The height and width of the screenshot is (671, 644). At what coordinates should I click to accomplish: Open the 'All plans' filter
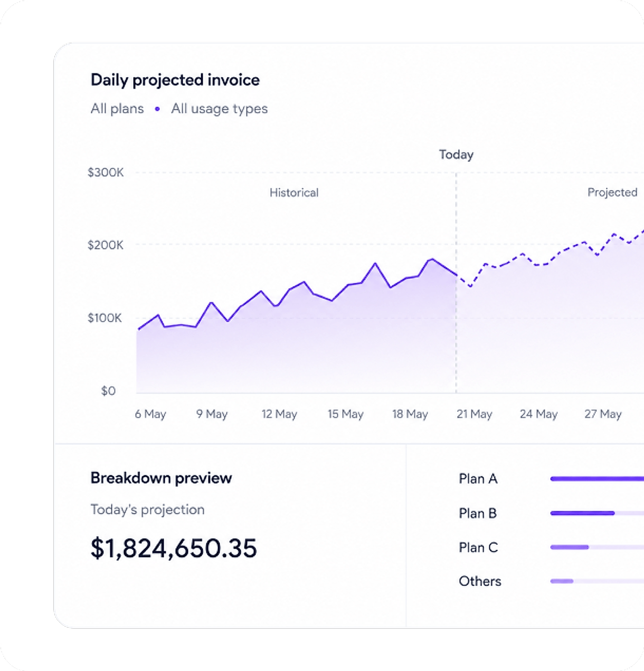point(117,109)
